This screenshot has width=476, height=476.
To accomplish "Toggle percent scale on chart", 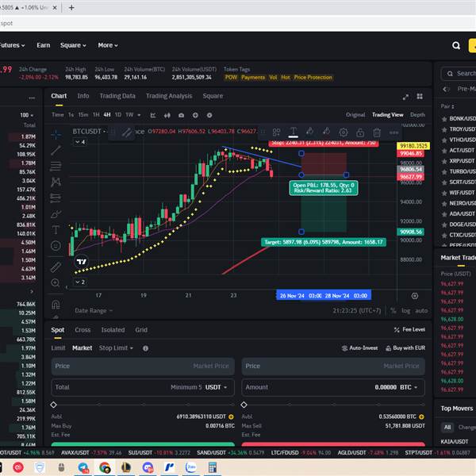I will (x=393, y=310).
